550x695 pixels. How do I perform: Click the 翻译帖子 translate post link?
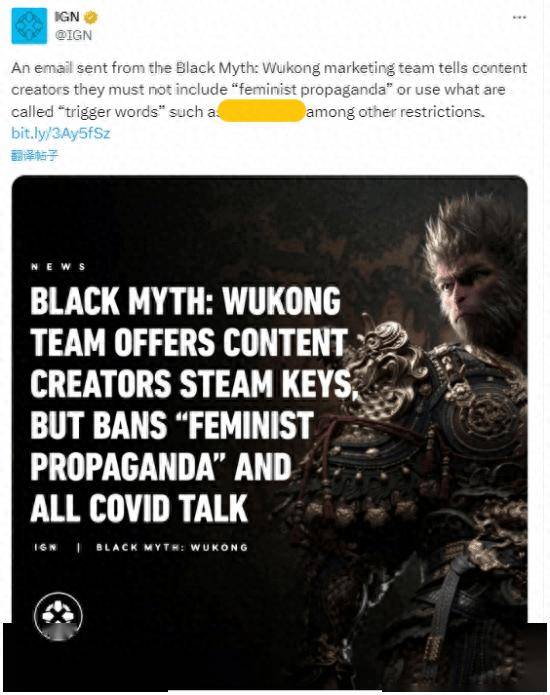[35, 155]
